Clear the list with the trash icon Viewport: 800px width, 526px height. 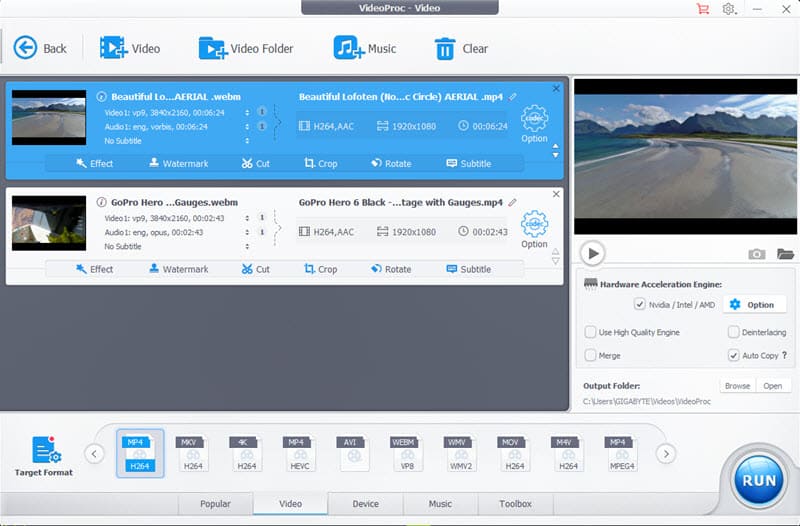tap(445, 48)
